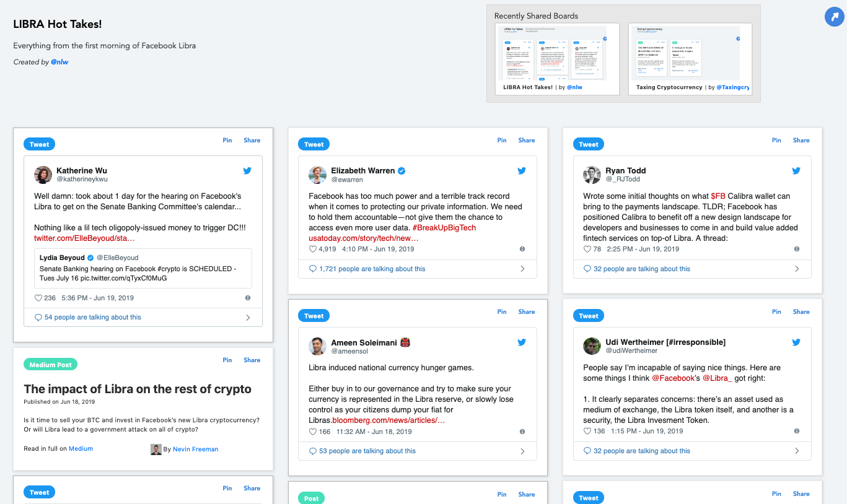Viewport: 847px width, 504px height.
Task: Expand replies chevron on Ameen Soleimani tweet
Action: coord(522,451)
